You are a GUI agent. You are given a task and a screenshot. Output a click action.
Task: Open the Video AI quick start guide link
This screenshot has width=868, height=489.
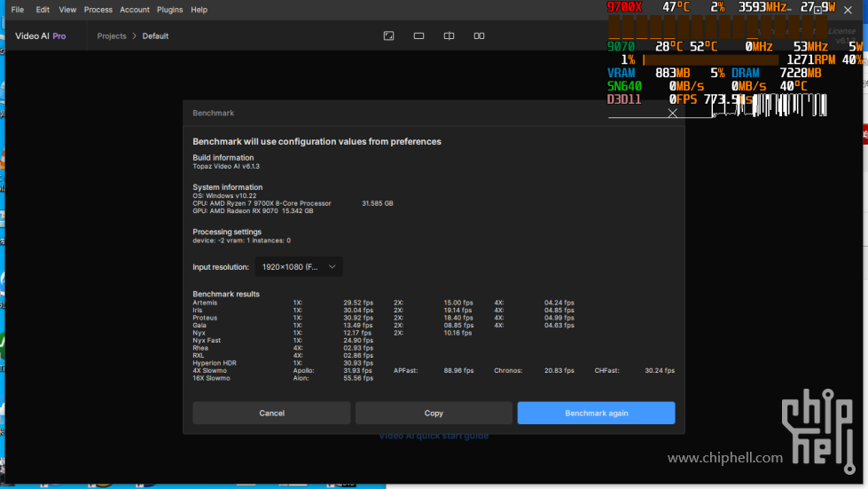434,436
